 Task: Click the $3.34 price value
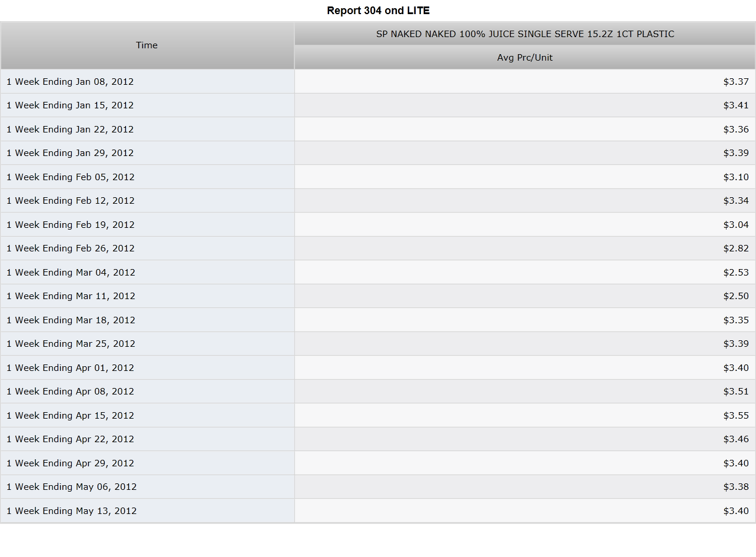736,201
